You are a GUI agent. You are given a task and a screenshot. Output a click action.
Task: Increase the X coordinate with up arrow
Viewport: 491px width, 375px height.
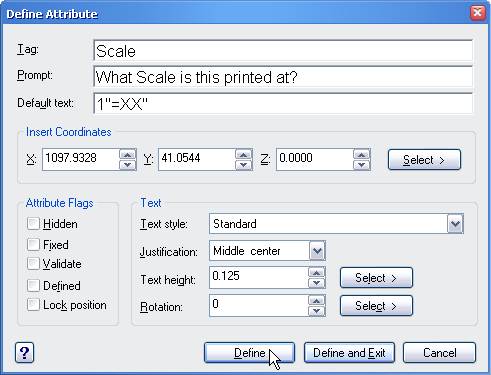coord(127,155)
